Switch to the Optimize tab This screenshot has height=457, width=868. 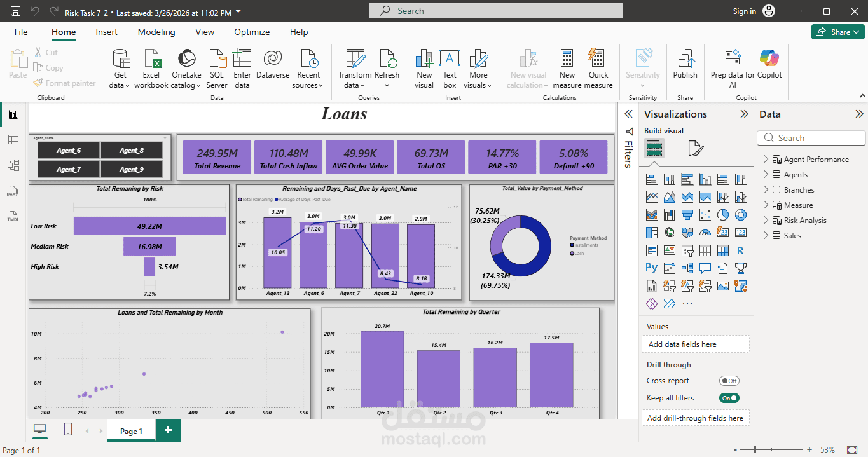point(252,32)
